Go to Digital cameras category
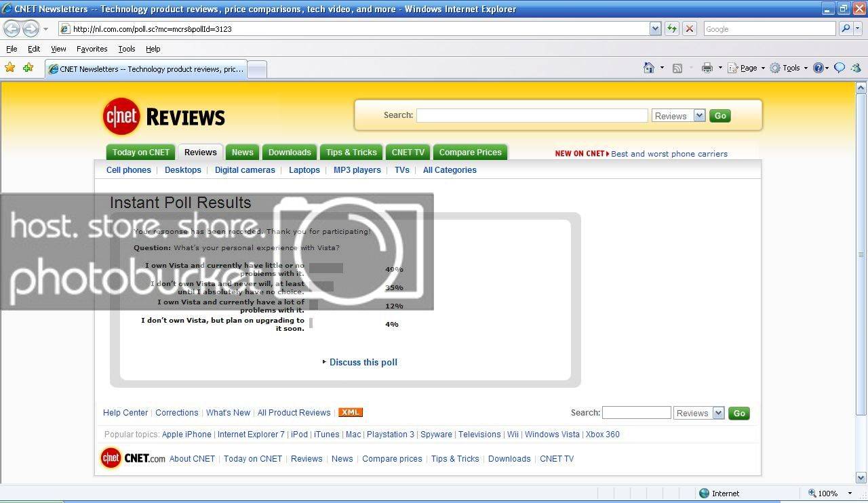 245,170
